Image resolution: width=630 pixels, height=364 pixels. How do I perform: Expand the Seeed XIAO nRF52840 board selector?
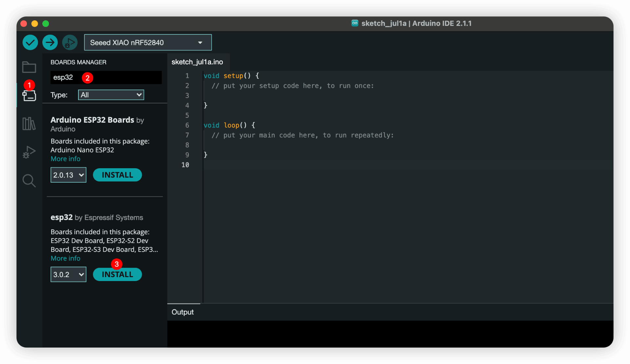[x=148, y=43]
